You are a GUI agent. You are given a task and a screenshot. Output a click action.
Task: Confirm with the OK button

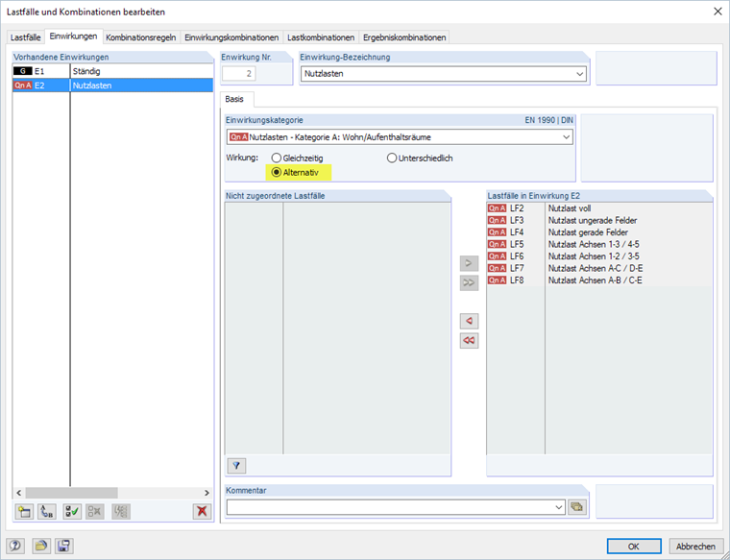[x=634, y=546]
